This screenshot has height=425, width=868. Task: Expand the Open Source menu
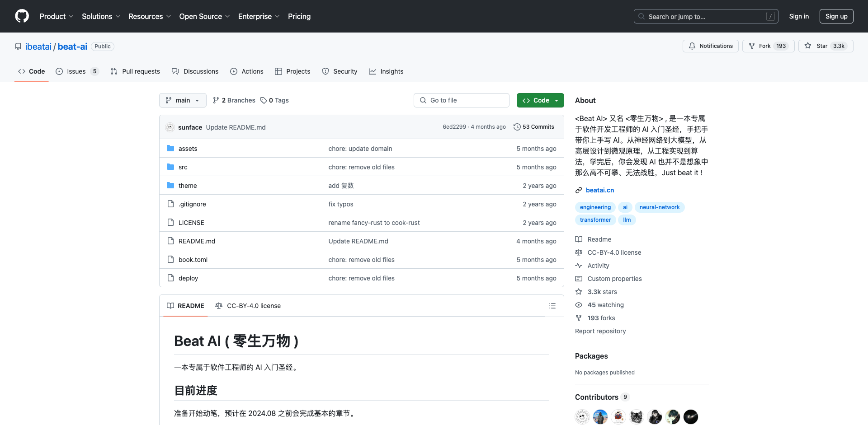(x=204, y=16)
